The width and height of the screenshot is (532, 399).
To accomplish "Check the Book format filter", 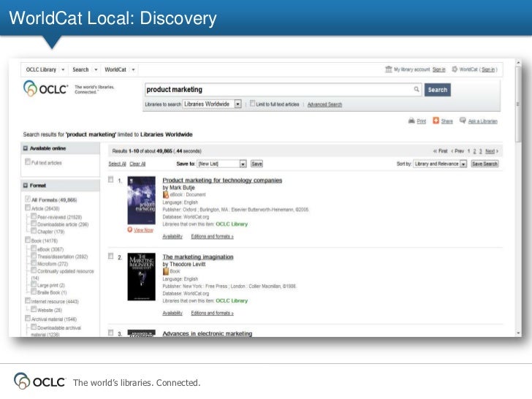I will pos(28,240).
